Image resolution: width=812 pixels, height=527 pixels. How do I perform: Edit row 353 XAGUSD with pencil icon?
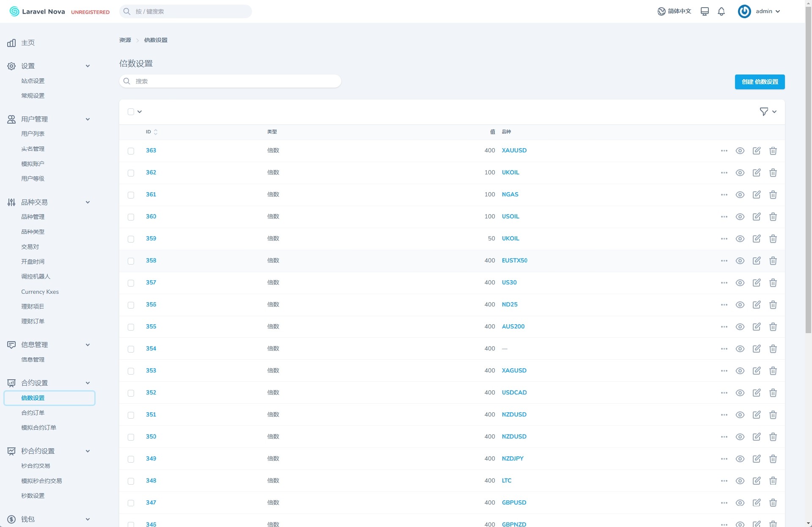[x=756, y=371]
